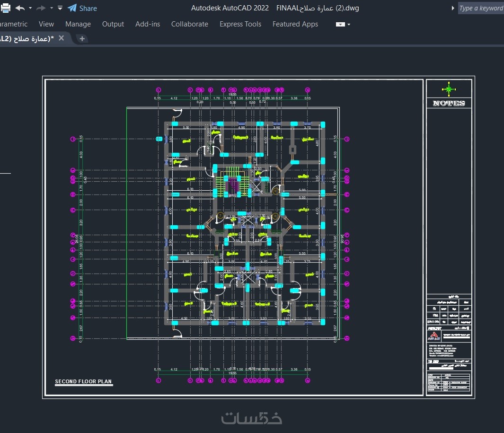This screenshot has height=433, width=504.
Task: Open a new drawing tab with plus icon
Action: 82,39
